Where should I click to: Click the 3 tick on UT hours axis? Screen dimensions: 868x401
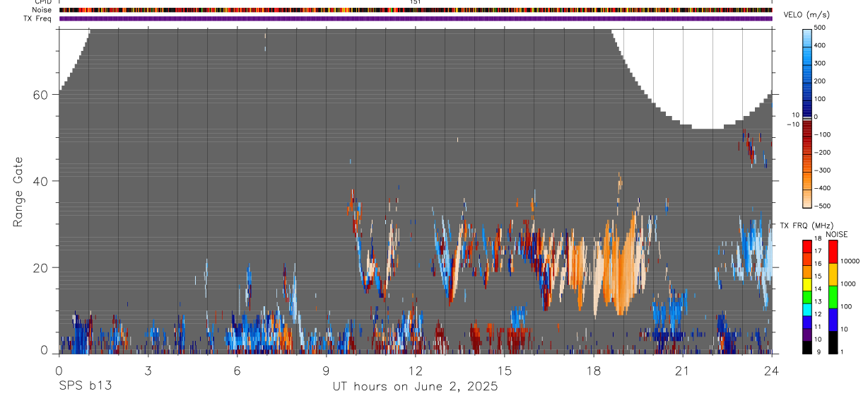[148, 371]
